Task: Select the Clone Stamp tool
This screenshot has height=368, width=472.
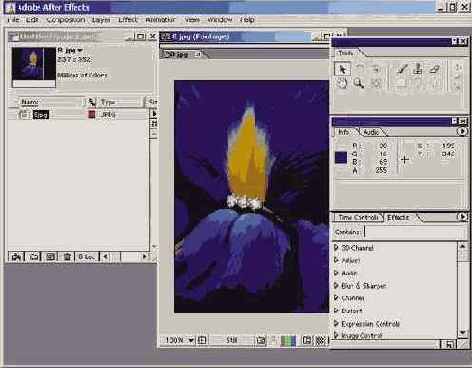Action: point(418,69)
